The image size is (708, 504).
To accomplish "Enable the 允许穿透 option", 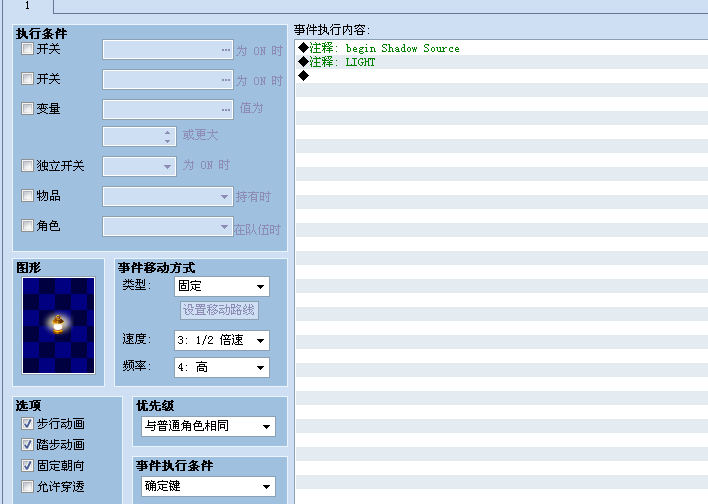I will click(28, 486).
